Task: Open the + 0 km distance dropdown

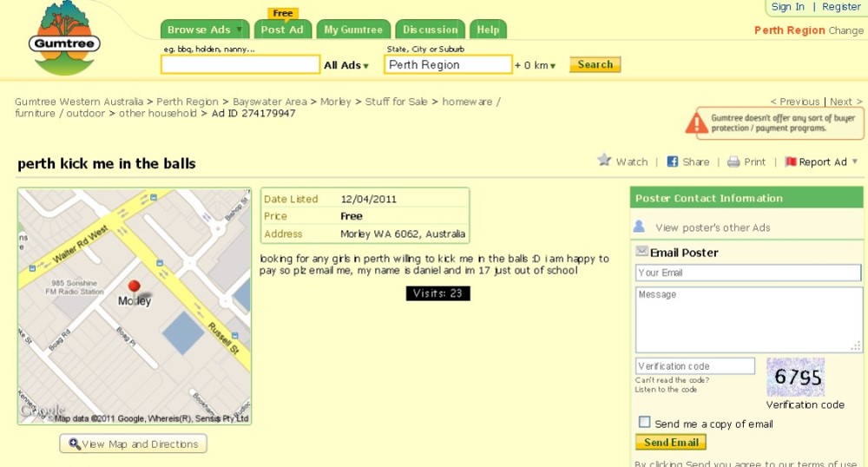Action: (x=535, y=65)
